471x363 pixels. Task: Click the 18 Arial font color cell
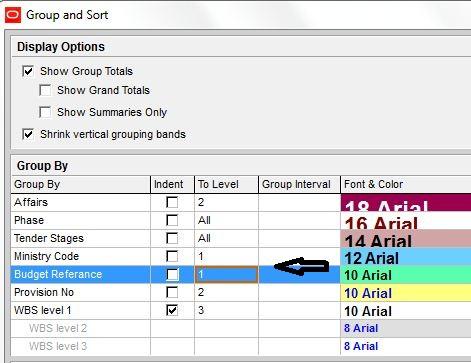click(406, 202)
